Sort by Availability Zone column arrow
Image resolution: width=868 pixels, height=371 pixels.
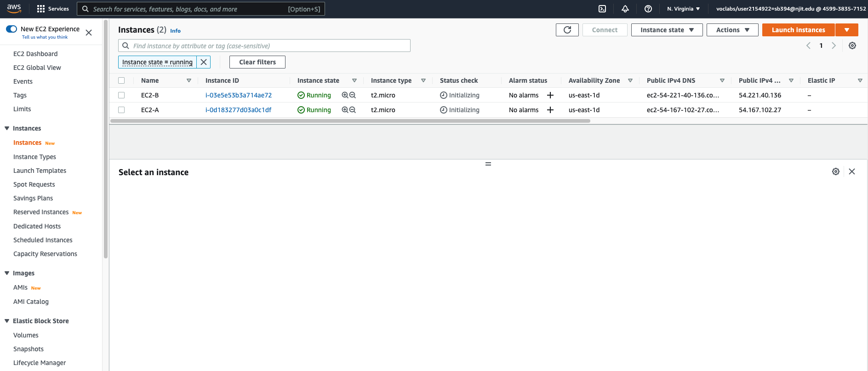coord(630,80)
